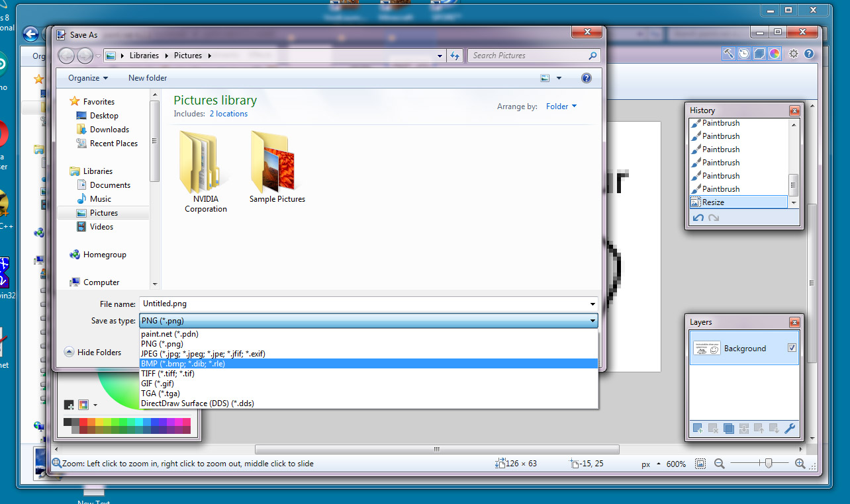850x504 pixels.
Task: Select PNG (*.png) in type list
Action: click(x=368, y=344)
